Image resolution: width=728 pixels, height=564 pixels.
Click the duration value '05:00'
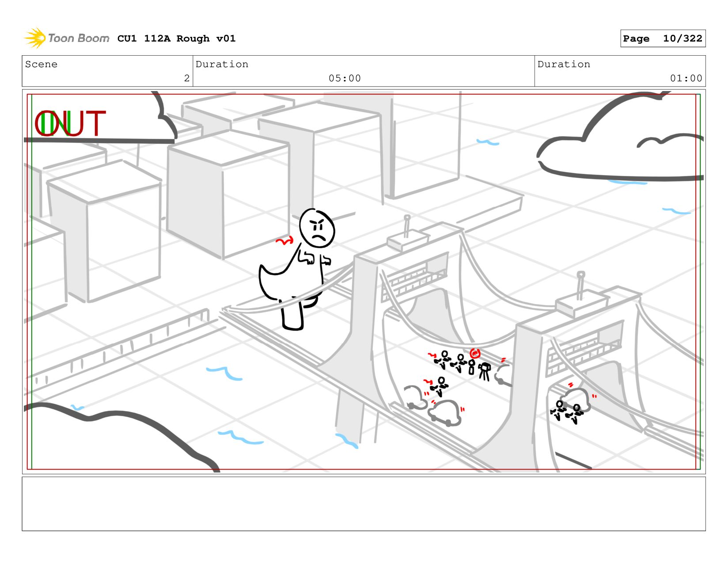[345, 78]
